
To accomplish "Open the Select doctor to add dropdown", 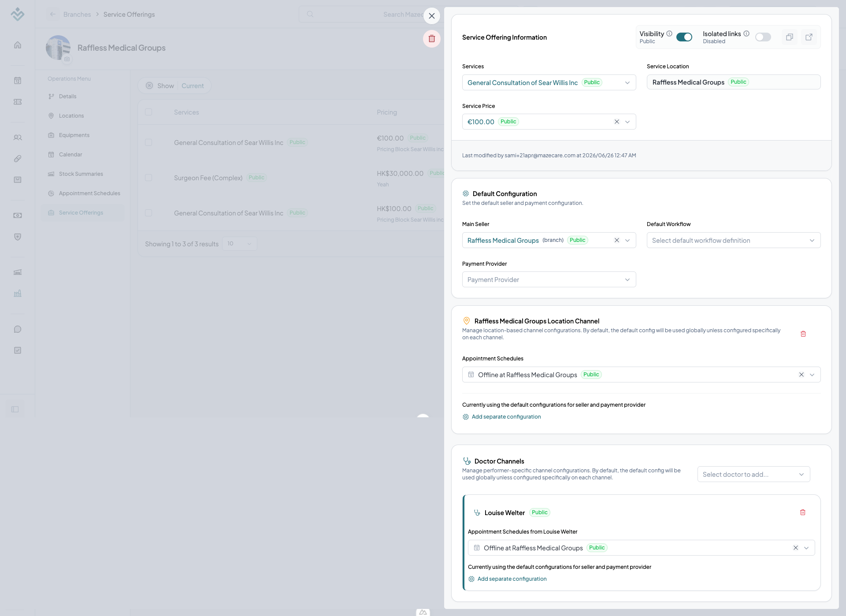I will [x=753, y=474].
